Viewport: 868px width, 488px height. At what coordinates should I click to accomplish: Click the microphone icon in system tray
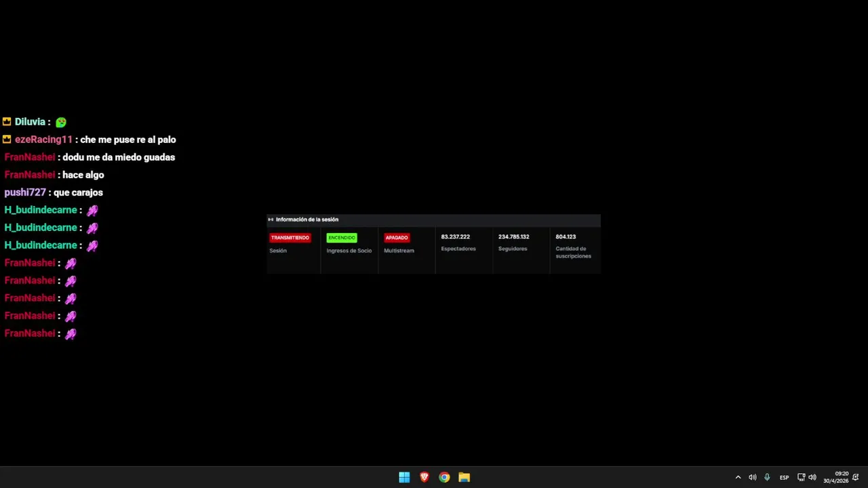click(x=767, y=477)
